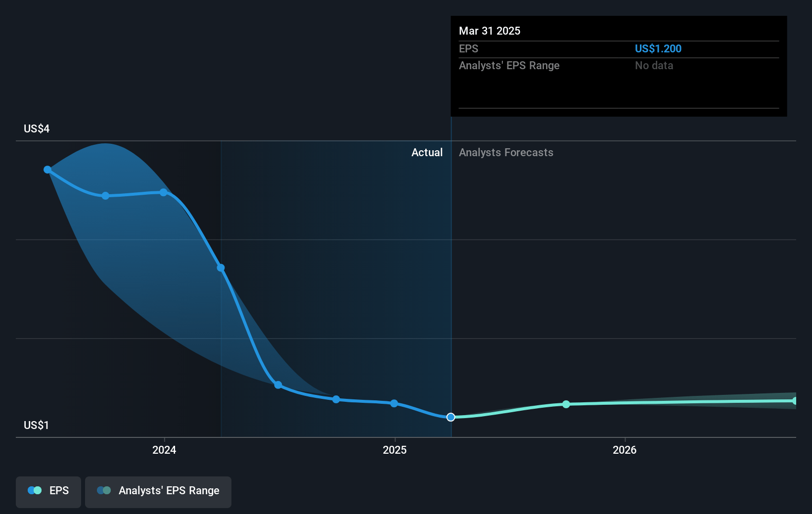
Task: Click the Analysts Forecasts label
Action: (506, 152)
